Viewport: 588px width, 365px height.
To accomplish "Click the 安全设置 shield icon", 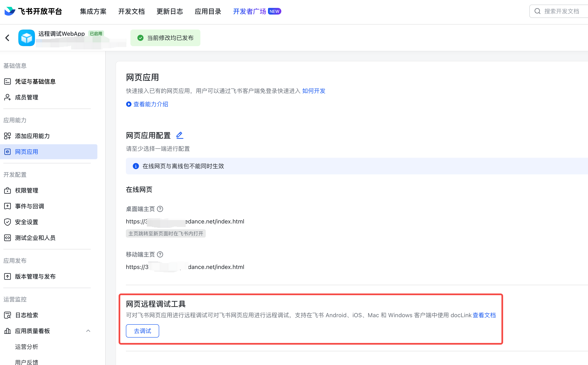I will (7, 222).
